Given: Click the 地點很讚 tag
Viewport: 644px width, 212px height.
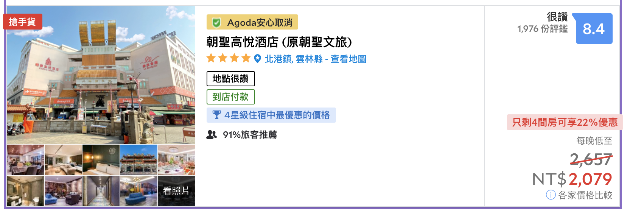Looking at the screenshot, I should pyautogui.click(x=231, y=79).
